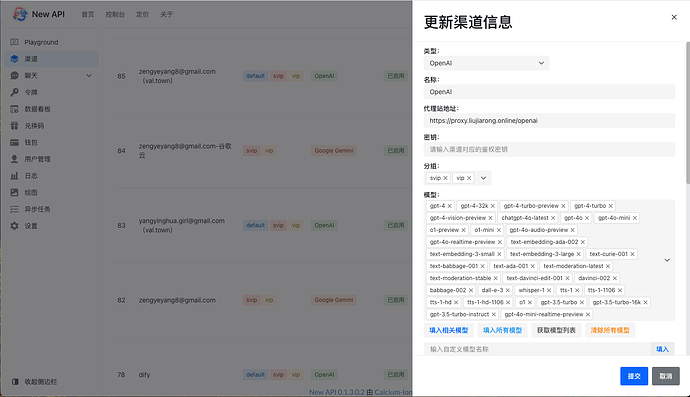Open the 定价 top navigation item
Screen dimensions: 690x397
142,15
